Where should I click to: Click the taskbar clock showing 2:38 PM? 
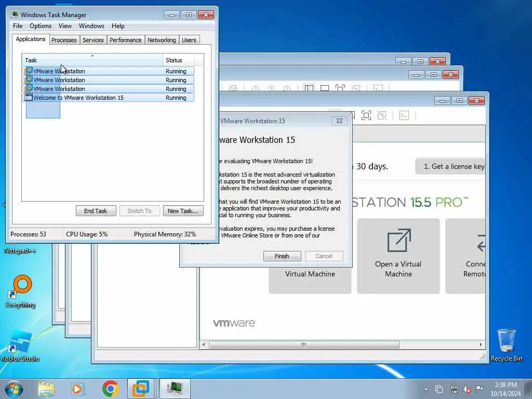coord(506,389)
